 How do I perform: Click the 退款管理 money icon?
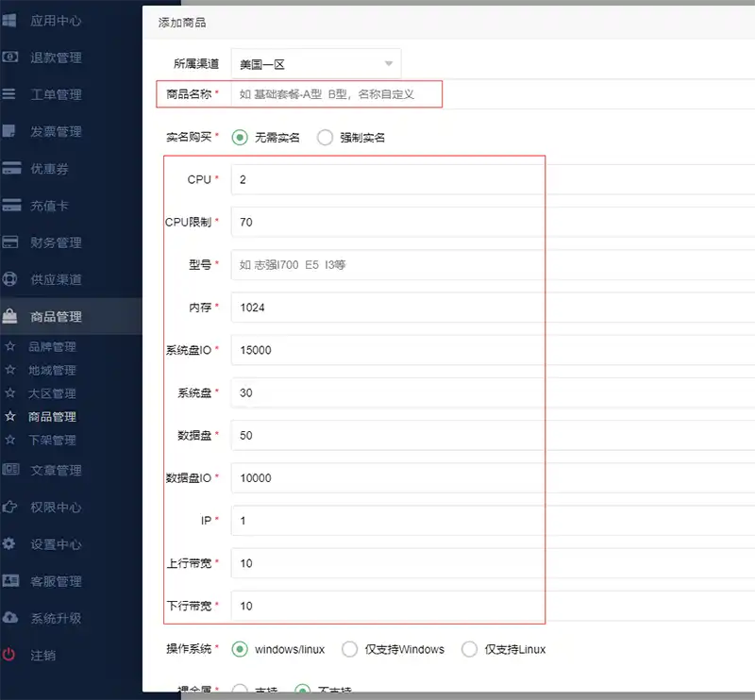(x=10, y=58)
